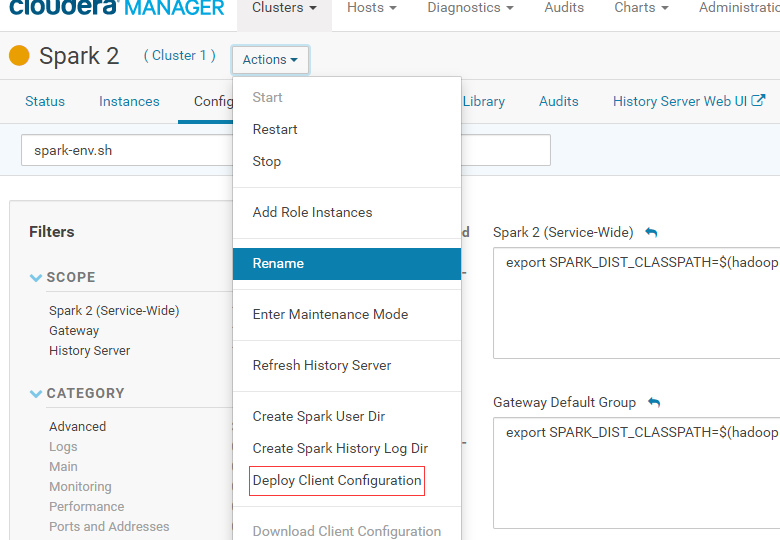Open the Spark 2 service Audits tab

coord(559,101)
